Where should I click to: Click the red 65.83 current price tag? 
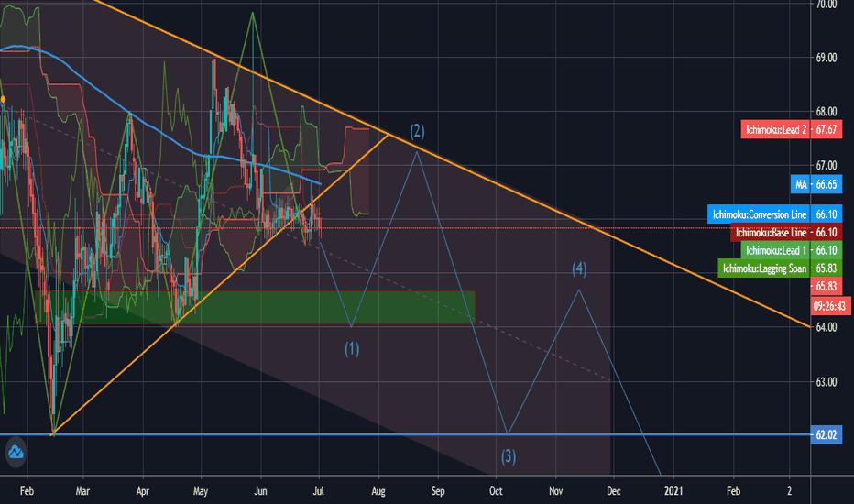click(x=827, y=286)
